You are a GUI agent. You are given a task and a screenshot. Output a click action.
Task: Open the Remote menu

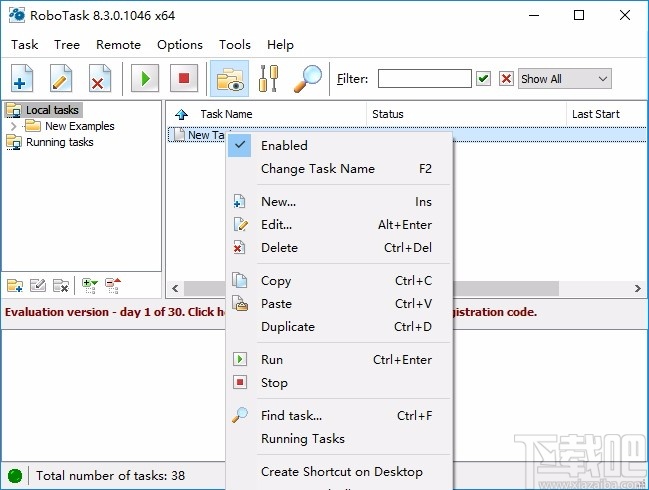point(118,45)
